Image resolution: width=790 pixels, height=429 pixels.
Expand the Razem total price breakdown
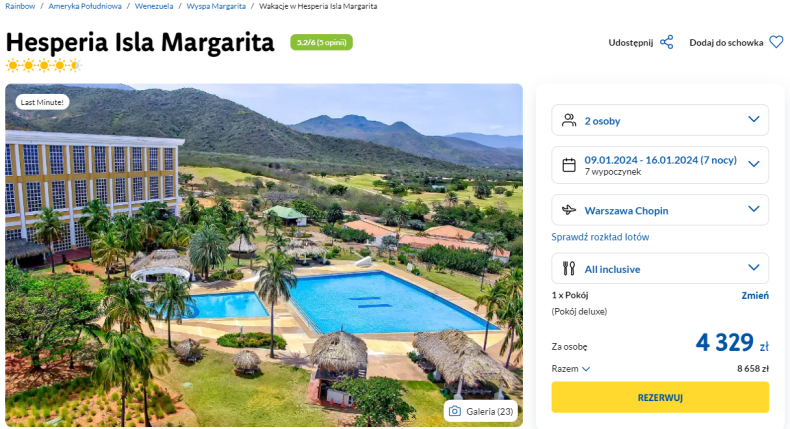tap(571, 369)
